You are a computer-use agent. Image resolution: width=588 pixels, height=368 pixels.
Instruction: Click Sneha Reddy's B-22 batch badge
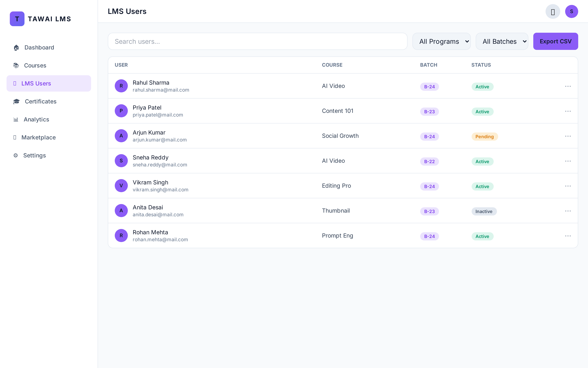coord(429,162)
